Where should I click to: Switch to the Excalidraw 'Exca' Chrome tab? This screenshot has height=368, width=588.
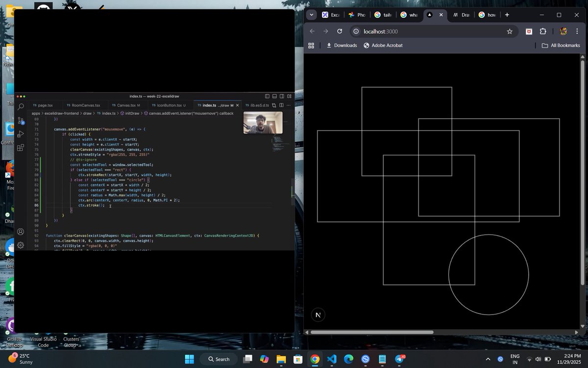[x=331, y=15]
